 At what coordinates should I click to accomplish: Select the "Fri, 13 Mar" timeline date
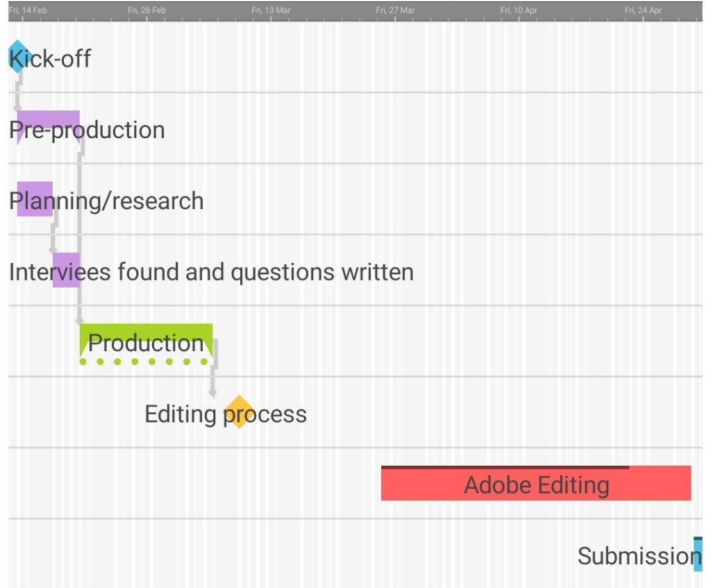271,10
